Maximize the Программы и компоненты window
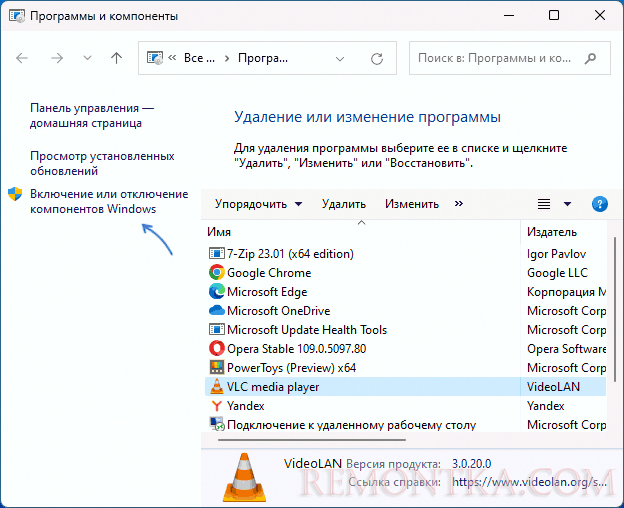Image resolution: width=624 pixels, height=508 pixels. (554, 15)
